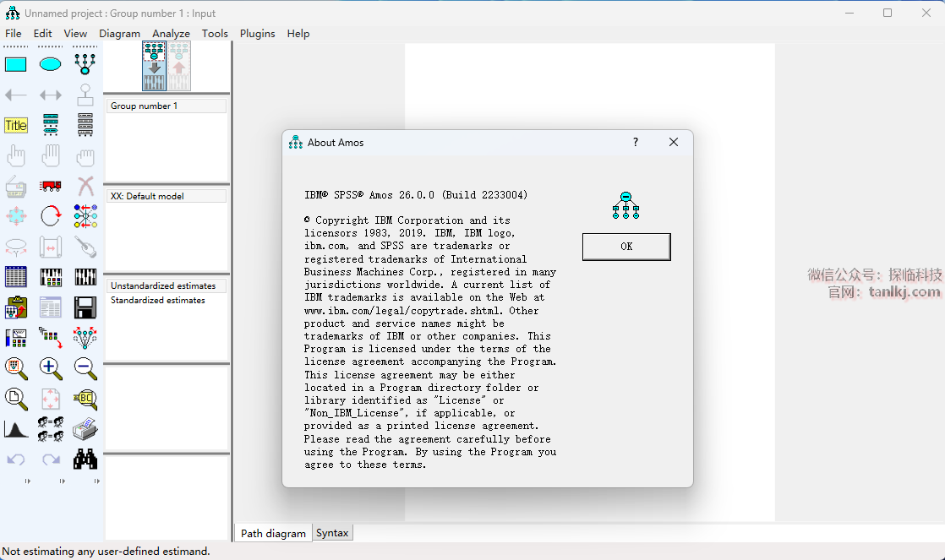Click the zoom out magnifier icon

pyautogui.click(x=85, y=367)
